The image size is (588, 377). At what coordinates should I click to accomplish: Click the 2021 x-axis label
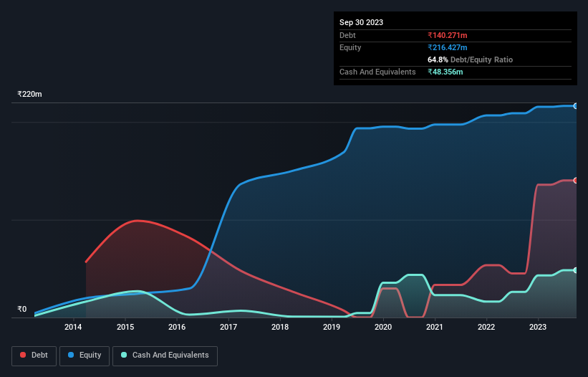tap(435, 327)
